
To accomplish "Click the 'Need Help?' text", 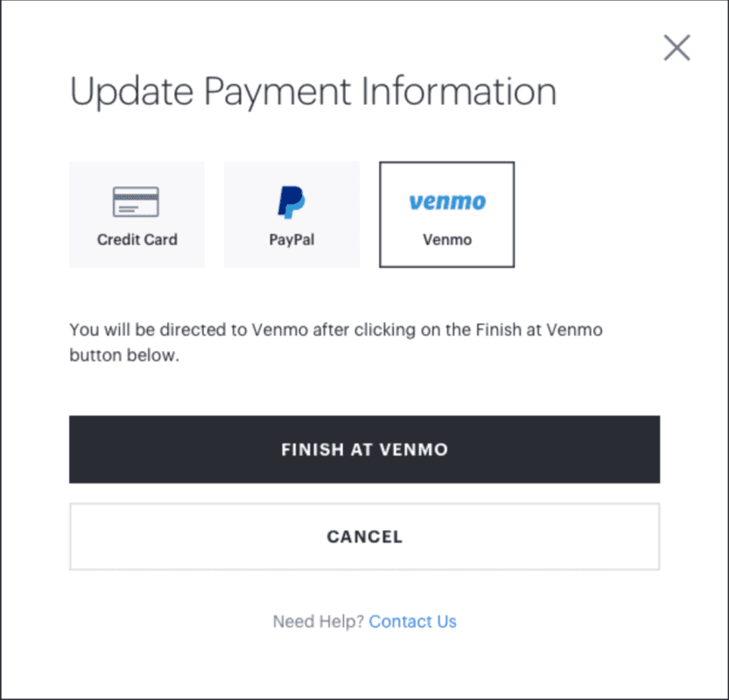I will tap(318, 621).
